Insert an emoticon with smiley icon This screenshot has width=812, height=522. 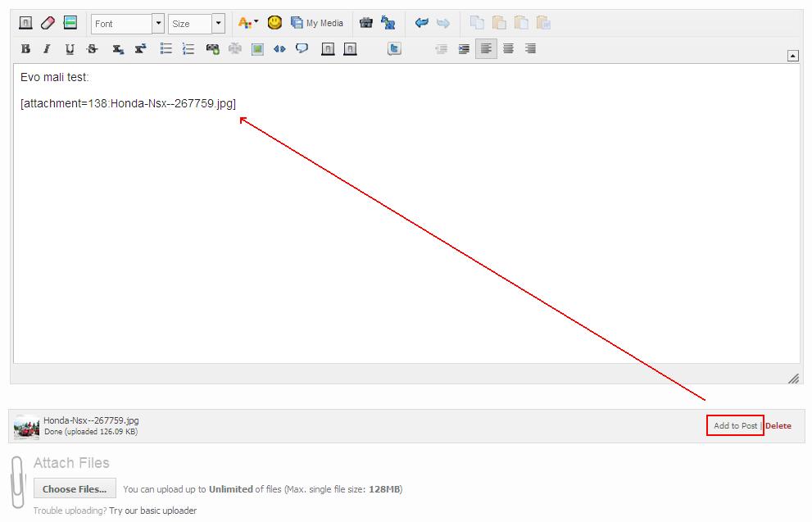(x=274, y=23)
